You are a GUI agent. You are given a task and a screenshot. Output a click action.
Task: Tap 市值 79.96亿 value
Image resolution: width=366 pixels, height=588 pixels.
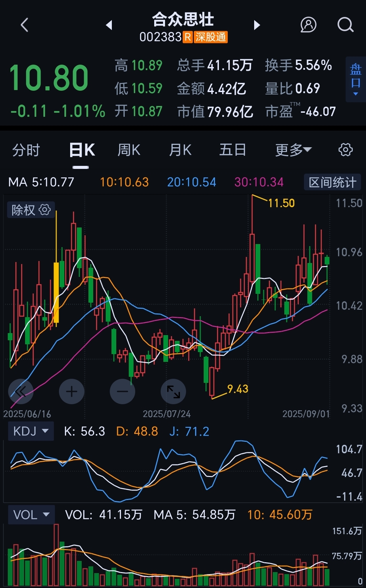tap(215, 111)
